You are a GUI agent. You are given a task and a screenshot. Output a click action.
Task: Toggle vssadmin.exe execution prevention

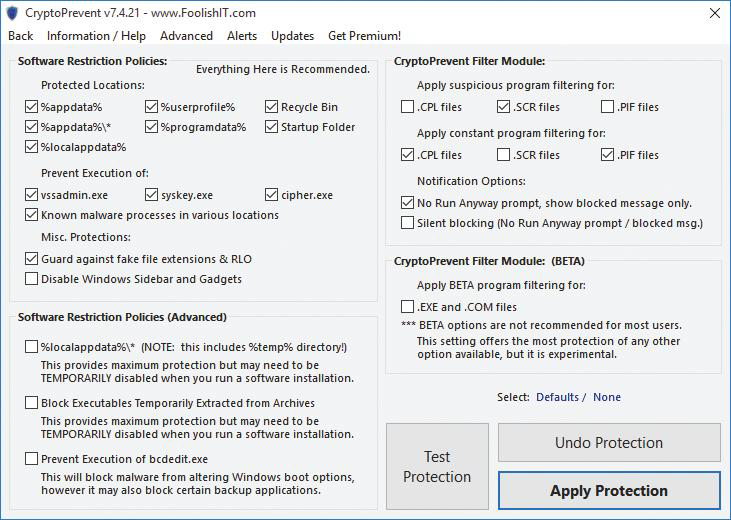32,195
